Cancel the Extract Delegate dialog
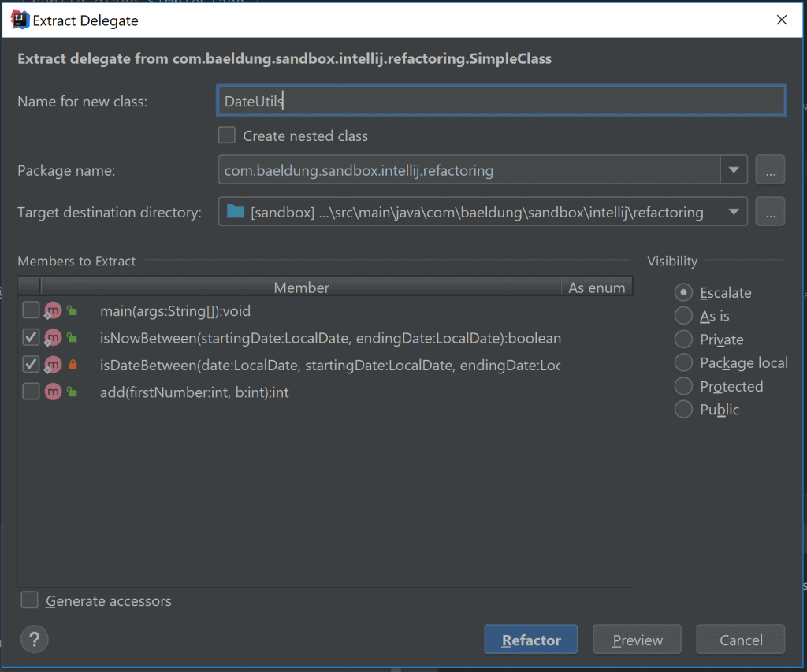This screenshot has width=807, height=672. [x=741, y=640]
